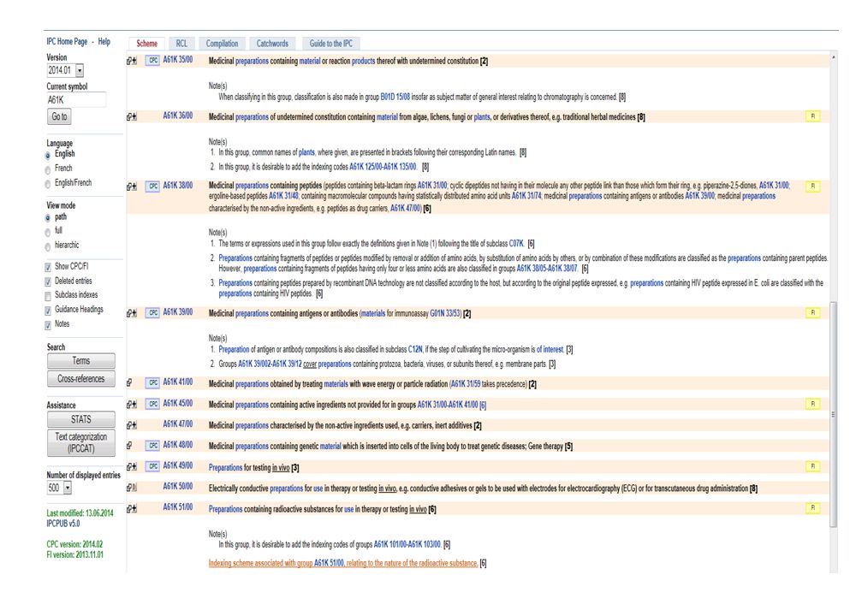Image resolution: width=856 pixels, height=616 pixels.
Task: Click the CPC icon for A61K 38/00
Action: (x=153, y=186)
